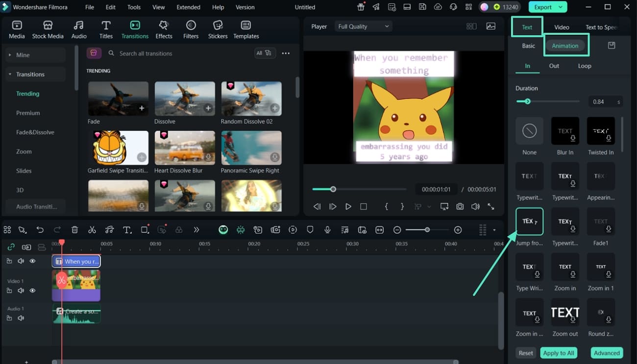Mute the Audio 1 track

tap(21, 318)
